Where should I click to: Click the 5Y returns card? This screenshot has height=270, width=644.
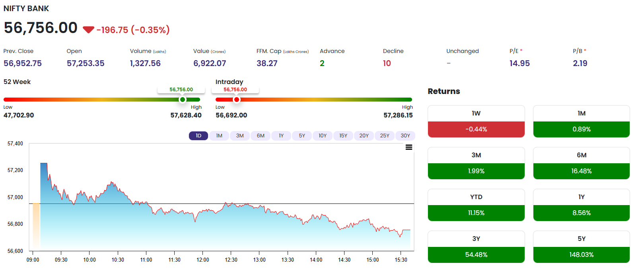click(582, 247)
